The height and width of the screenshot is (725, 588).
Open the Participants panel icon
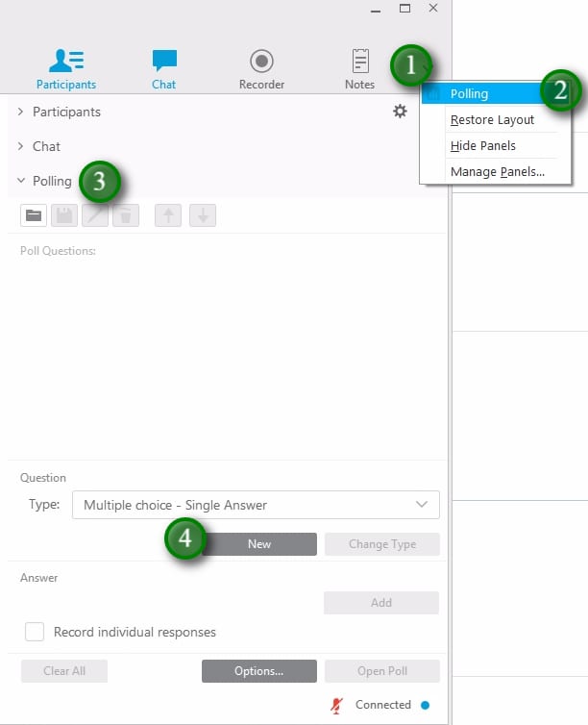(x=66, y=61)
